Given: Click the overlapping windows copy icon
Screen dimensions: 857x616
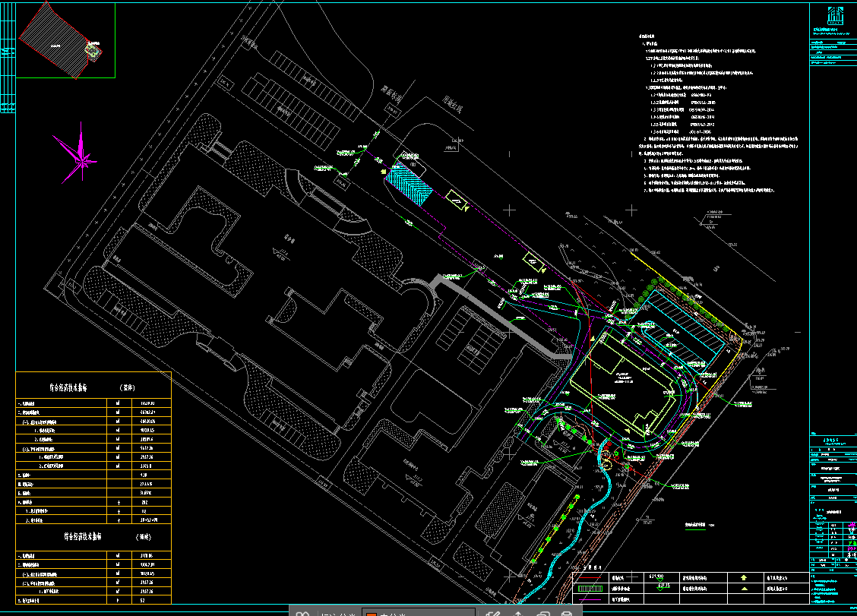Looking at the screenshot, I should 542,614.
